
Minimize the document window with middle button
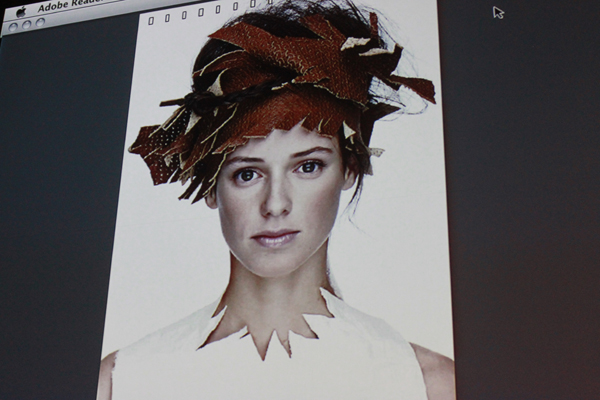26,24
